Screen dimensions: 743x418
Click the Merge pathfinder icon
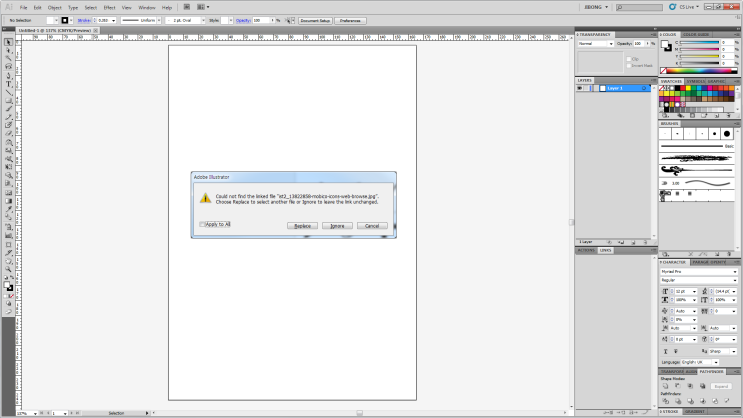click(690, 401)
